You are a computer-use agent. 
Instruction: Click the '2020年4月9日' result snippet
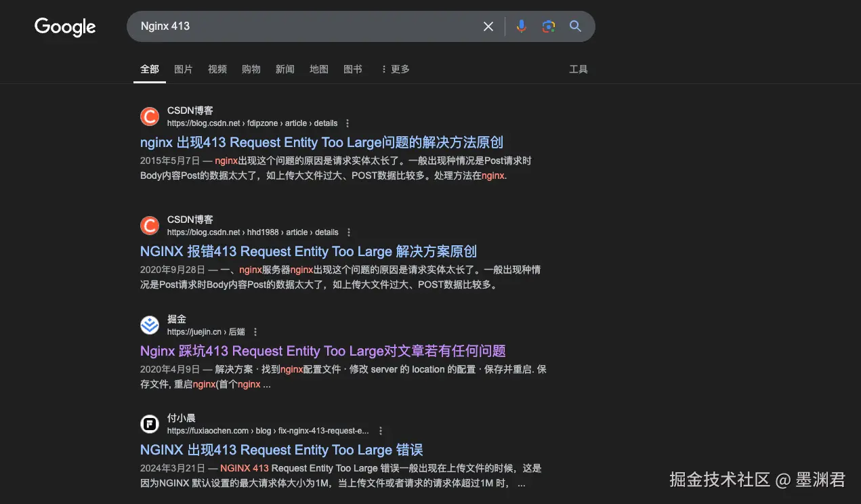[x=343, y=377]
